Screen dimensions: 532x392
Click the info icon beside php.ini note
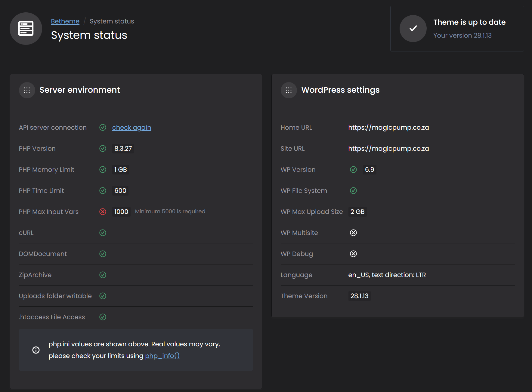pyautogui.click(x=36, y=350)
